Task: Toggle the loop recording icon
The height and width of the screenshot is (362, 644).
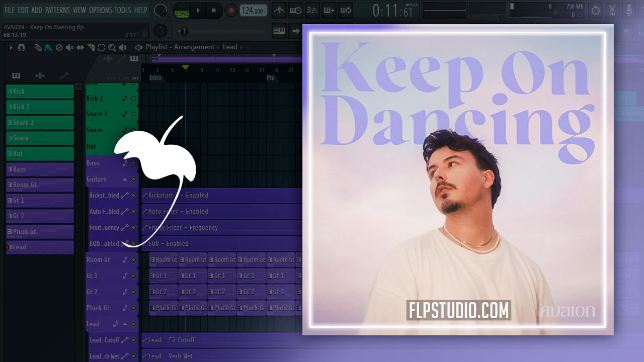Action: [346, 10]
